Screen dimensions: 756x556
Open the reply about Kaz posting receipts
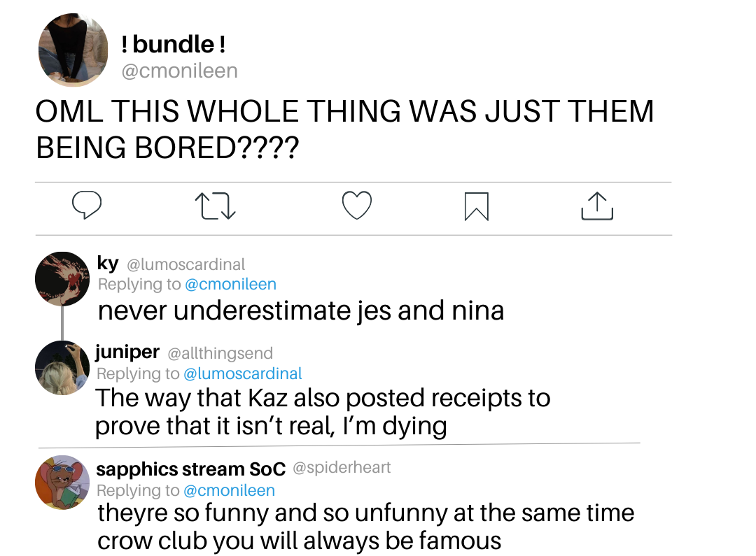323,412
